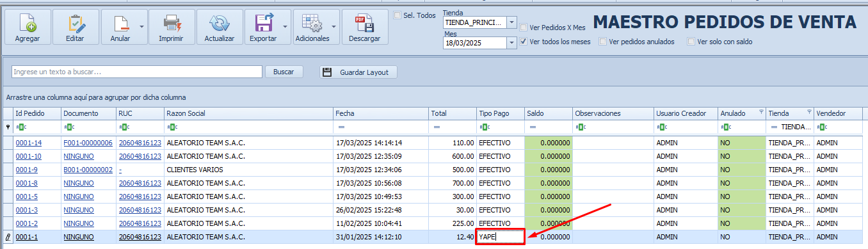The width and height of the screenshot is (868, 249).
Task: Click filter operator icon under Documento
Action: click(x=68, y=127)
